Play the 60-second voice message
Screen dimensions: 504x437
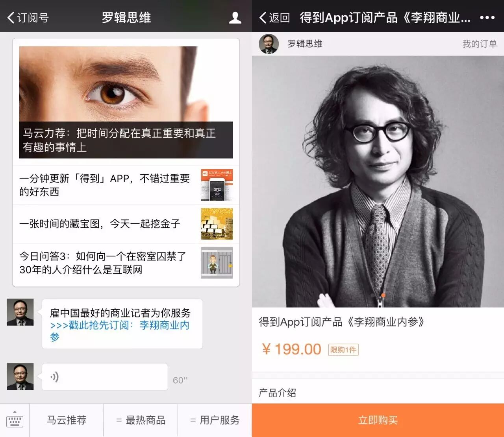click(105, 377)
